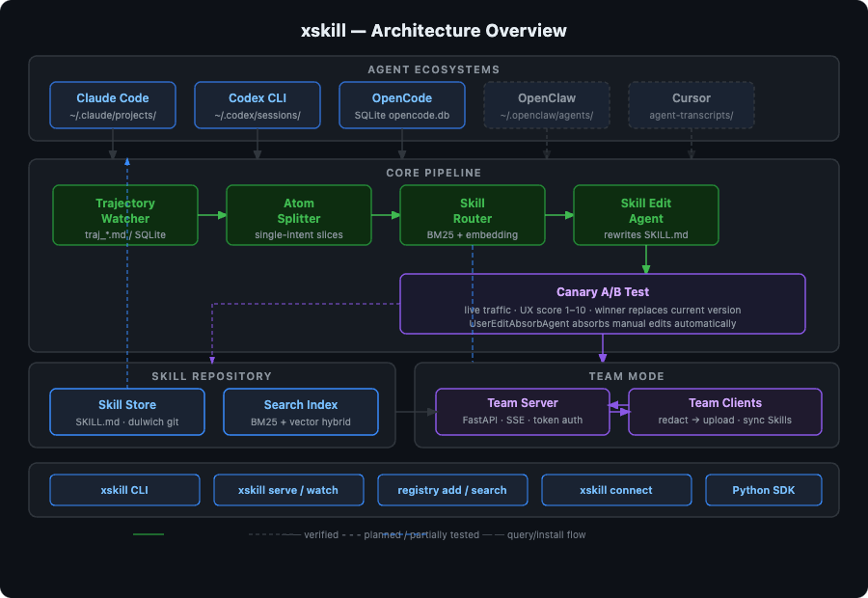The image size is (868, 598).
Task: Select the live traffic UX score line
Action: pyautogui.click(x=602, y=310)
